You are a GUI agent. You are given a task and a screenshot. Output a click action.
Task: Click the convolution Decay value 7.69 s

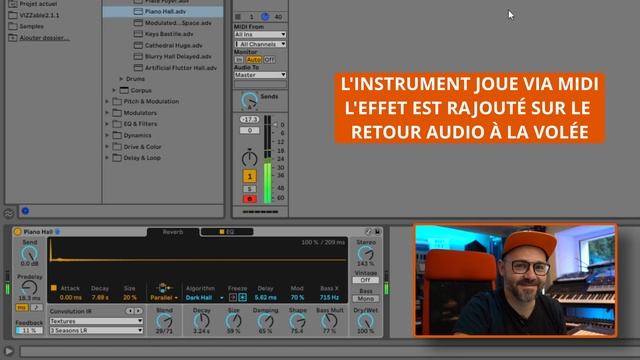click(100, 298)
